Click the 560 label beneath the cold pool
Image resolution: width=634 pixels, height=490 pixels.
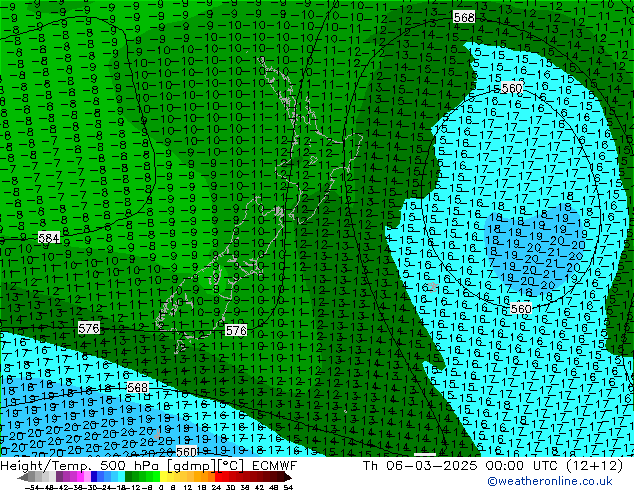pyautogui.click(x=521, y=309)
